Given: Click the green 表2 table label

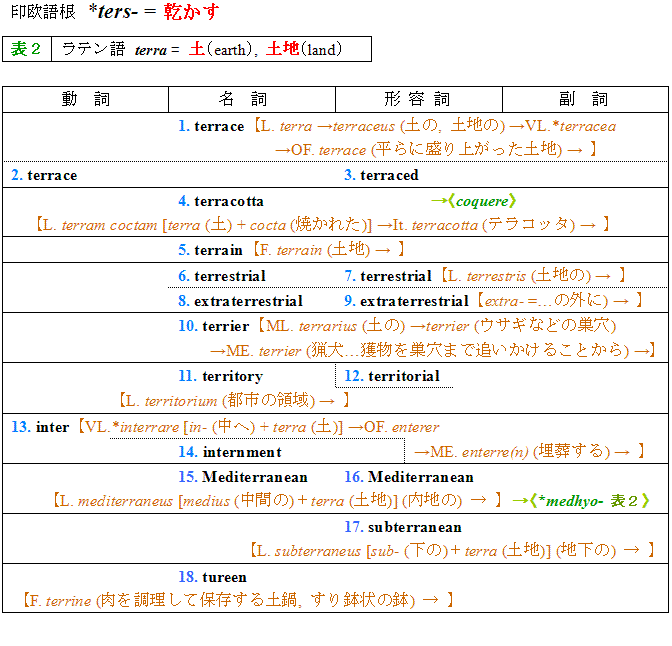Looking at the screenshot, I should point(27,49).
